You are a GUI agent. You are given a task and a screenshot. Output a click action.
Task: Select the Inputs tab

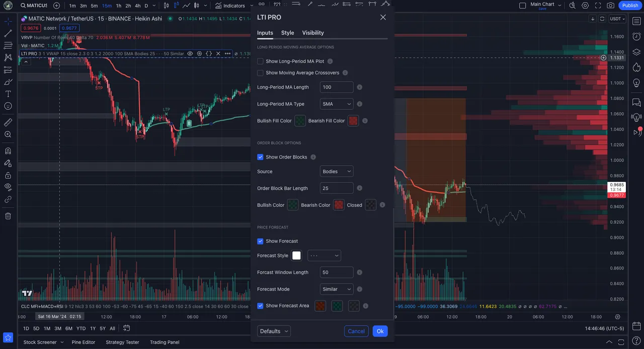(265, 33)
